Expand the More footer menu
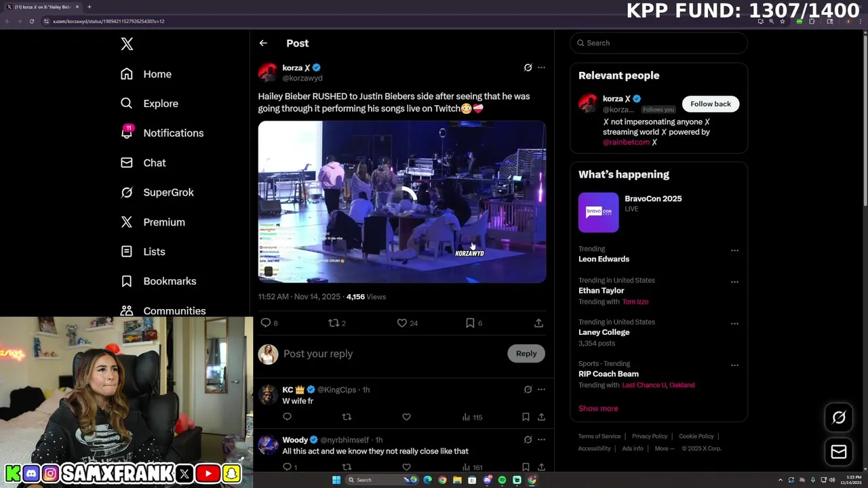This screenshot has width=868, height=488. point(665,449)
